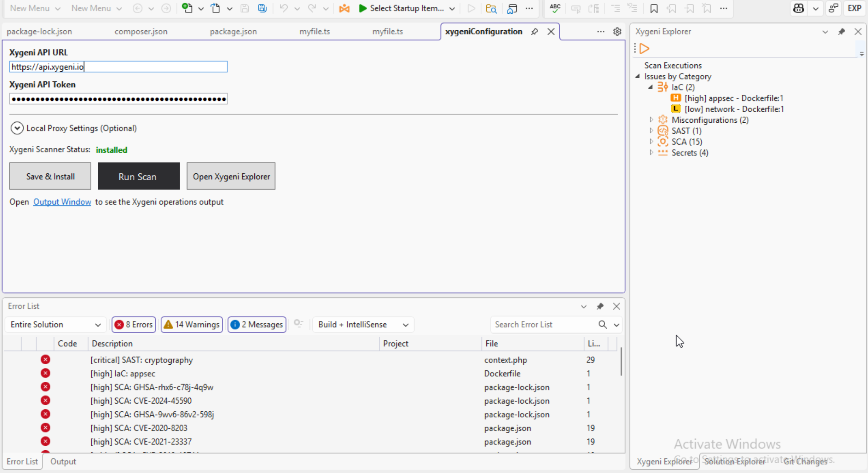Open the Output Window link

62,202
